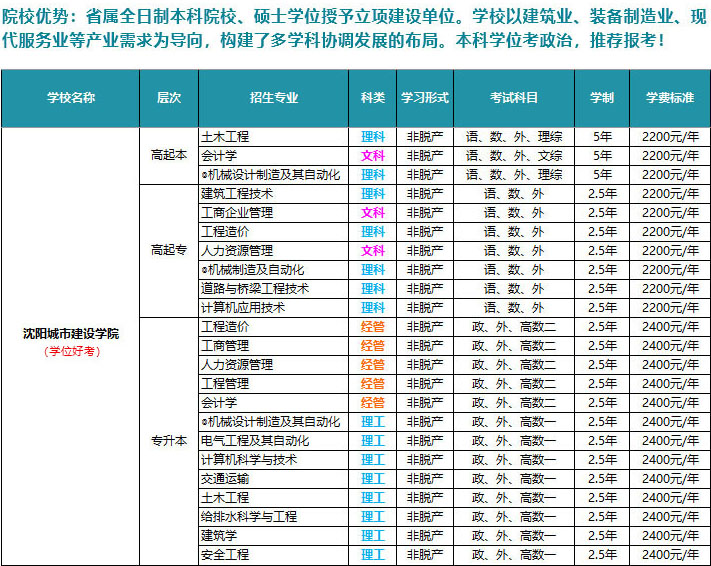Click 人力资源管理 in the 专升本 section
The width and height of the screenshot is (711, 566).
[x=237, y=365]
